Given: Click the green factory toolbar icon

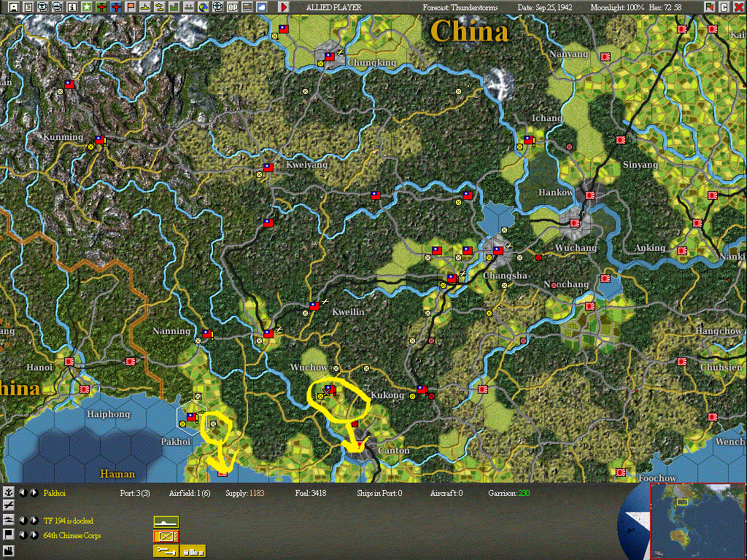Looking at the screenshot, I should click(x=174, y=7).
